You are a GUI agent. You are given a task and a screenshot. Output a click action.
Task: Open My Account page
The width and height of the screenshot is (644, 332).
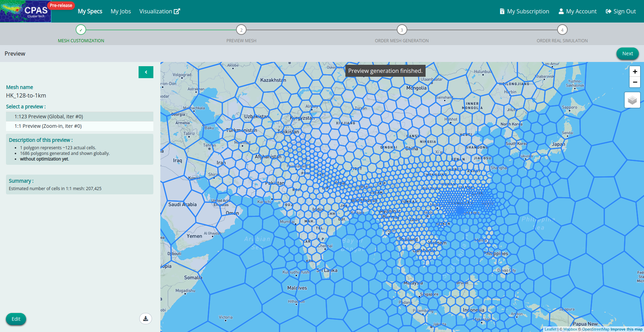click(578, 11)
